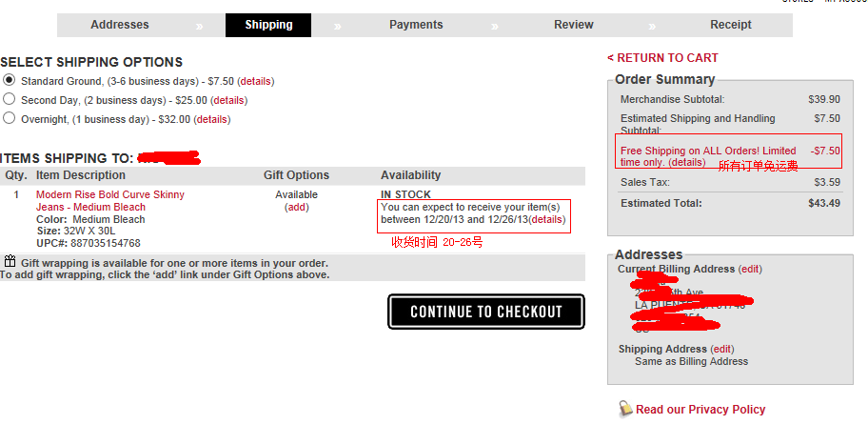Edit the shipping address

point(722,349)
